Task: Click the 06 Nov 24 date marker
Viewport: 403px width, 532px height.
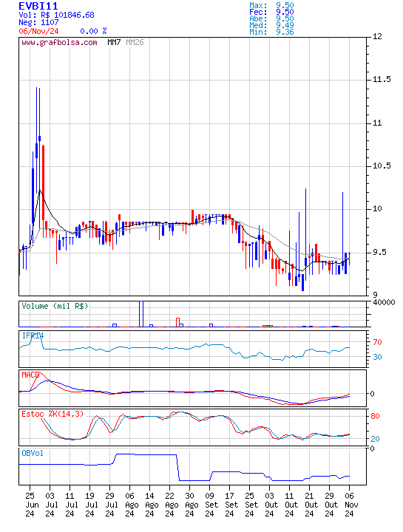Action: click(349, 505)
